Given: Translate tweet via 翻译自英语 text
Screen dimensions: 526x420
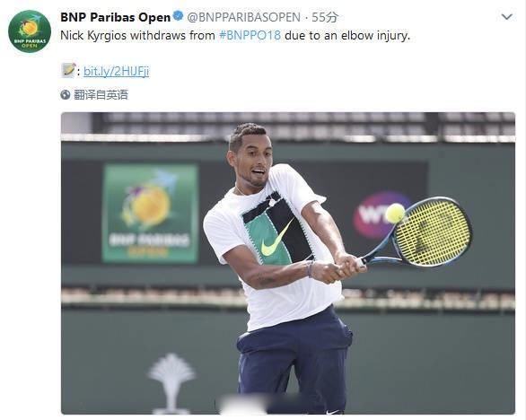Looking at the screenshot, I should 101,94.
